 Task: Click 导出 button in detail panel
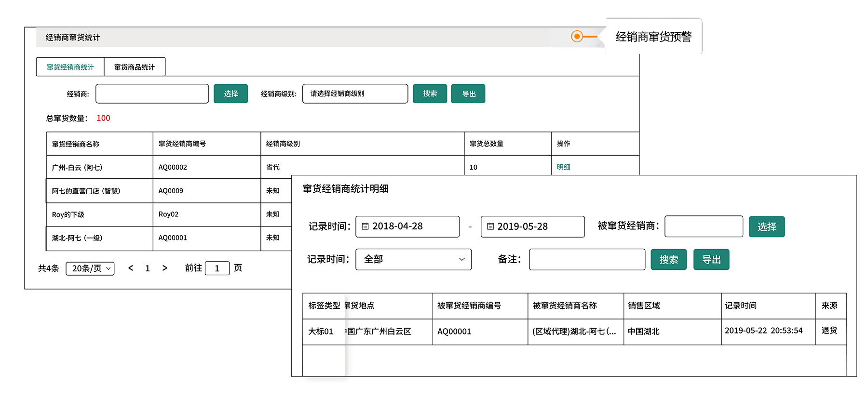coord(711,259)
